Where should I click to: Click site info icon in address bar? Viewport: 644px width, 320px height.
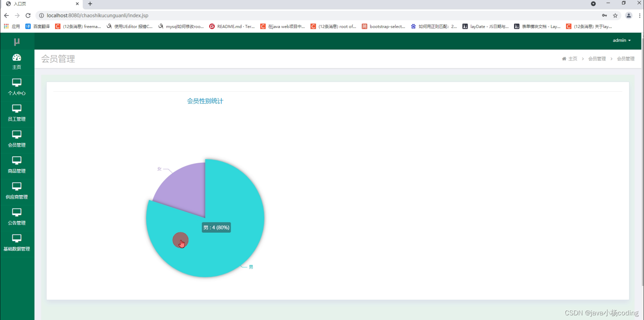click(41, 15)
